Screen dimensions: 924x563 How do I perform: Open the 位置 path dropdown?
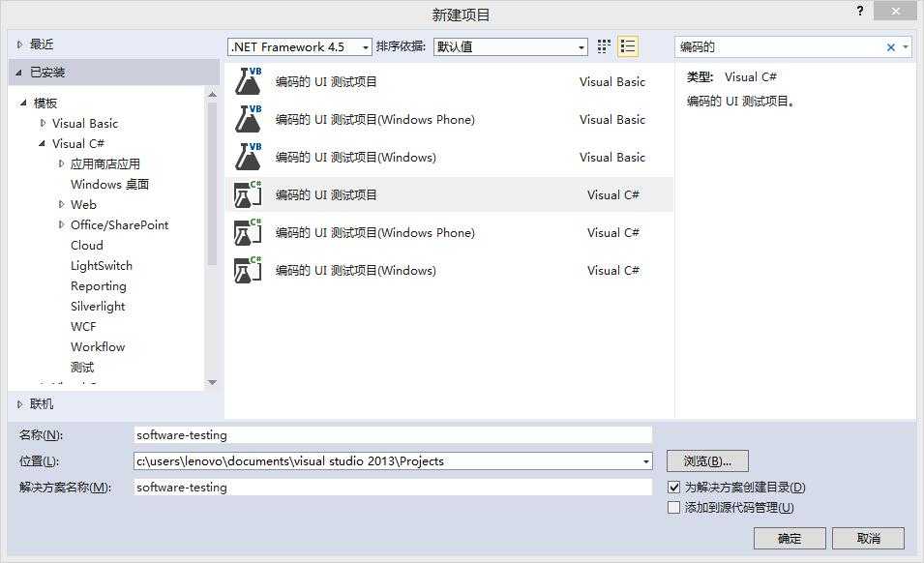tap(646, 461)
